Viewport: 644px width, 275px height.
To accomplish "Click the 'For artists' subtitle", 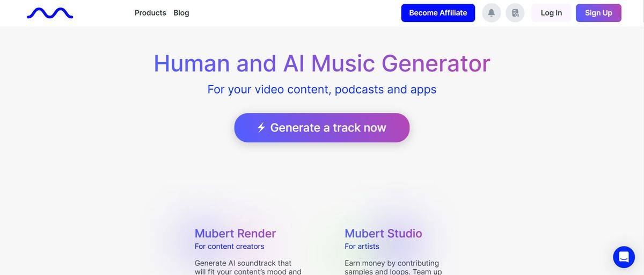I will point(362,247).
